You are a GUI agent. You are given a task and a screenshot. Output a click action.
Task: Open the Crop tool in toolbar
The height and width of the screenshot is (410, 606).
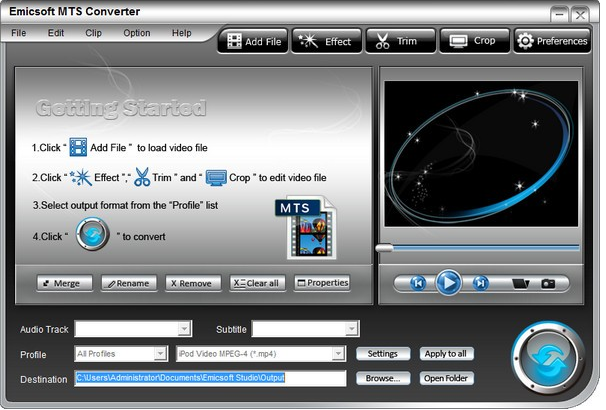pyautogui.click(x=475, y=41)
